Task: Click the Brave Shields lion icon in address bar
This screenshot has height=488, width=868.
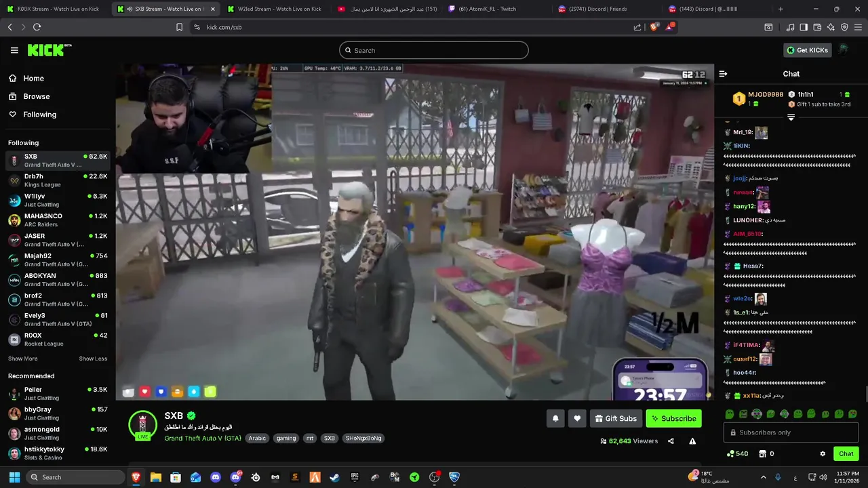Action: pos(654,27)
